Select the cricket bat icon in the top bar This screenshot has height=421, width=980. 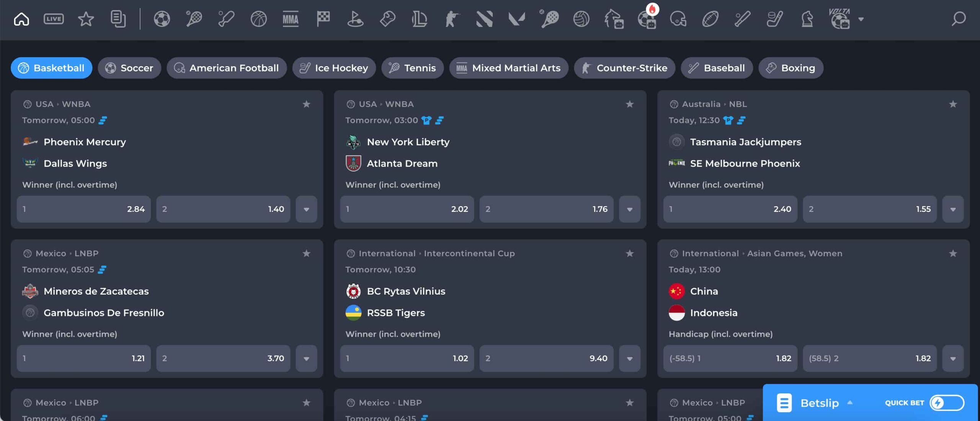coord(226,19)
